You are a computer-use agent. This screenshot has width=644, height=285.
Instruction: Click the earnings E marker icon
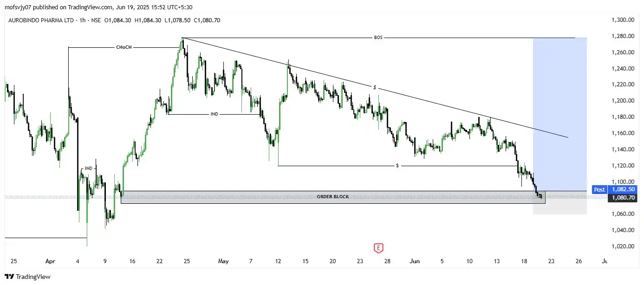click(x=378, y=248)
